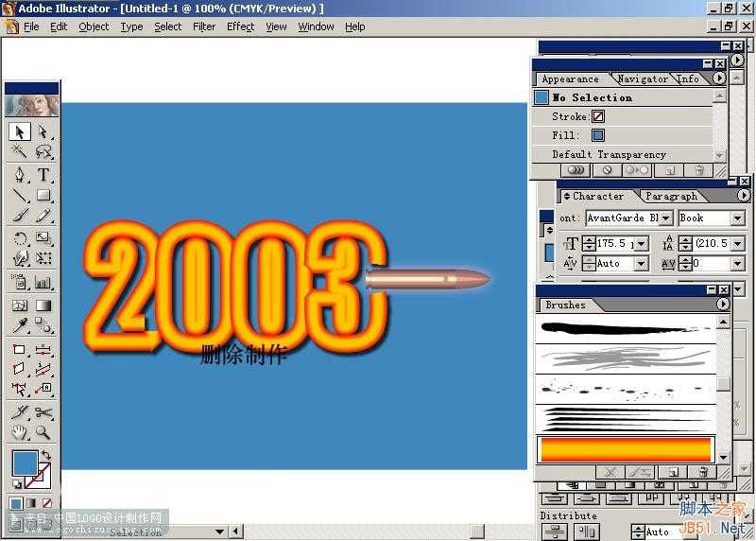This screenshot has height=541, width=756.
Task: Click Clear Appearance button in Appearance panel
Action: point(607,170)
